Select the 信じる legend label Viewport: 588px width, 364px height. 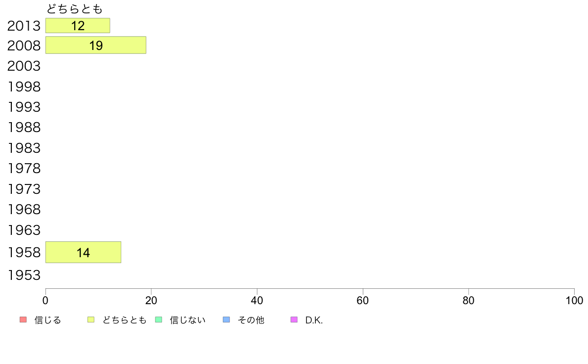point(48,320)
